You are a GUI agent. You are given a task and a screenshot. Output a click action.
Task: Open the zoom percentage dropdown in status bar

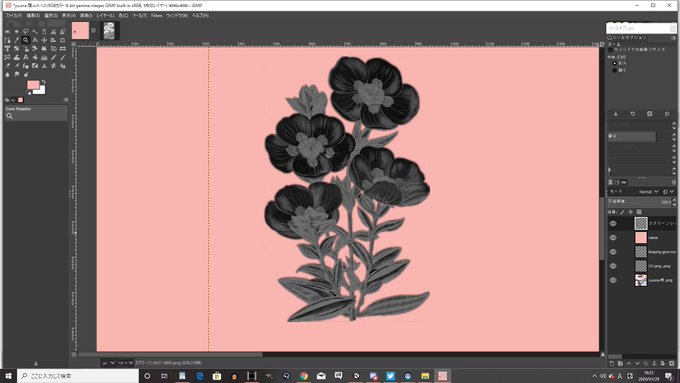pyautogui.click(x=125, y=363)
